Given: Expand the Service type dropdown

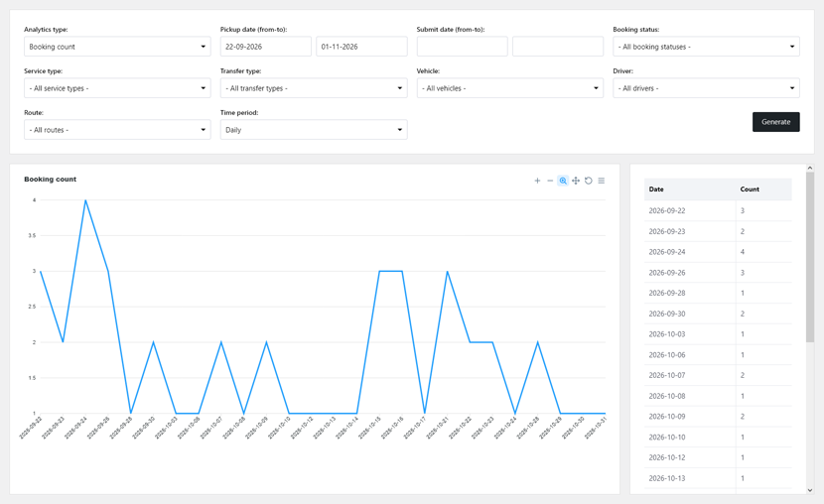Looking at the screenshot, I should click(x=117, y=88).
